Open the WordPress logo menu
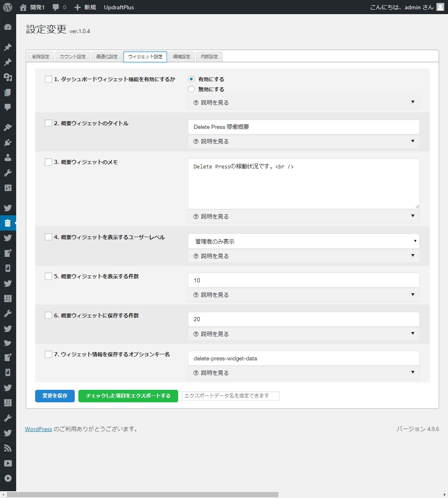 [x=8, y=7]
